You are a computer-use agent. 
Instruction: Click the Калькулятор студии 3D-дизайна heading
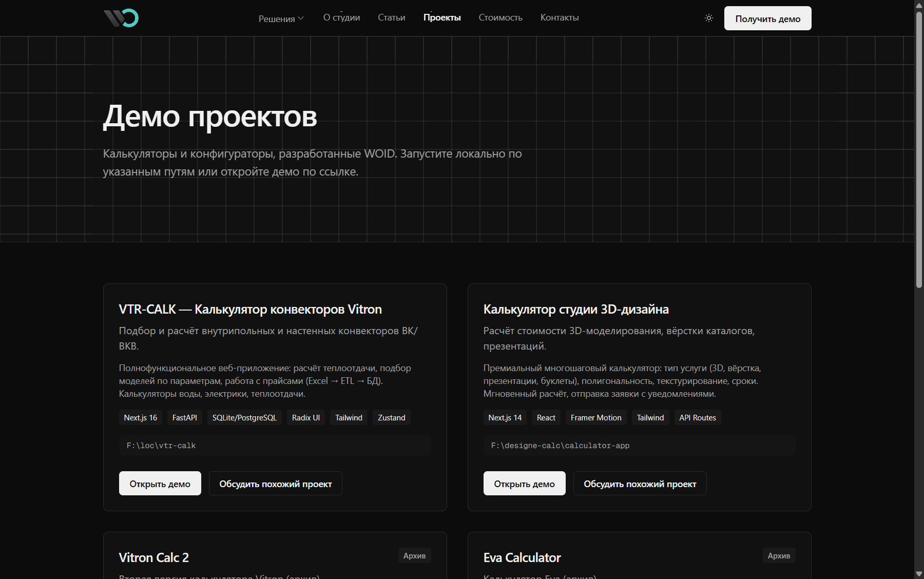(576, 310)
